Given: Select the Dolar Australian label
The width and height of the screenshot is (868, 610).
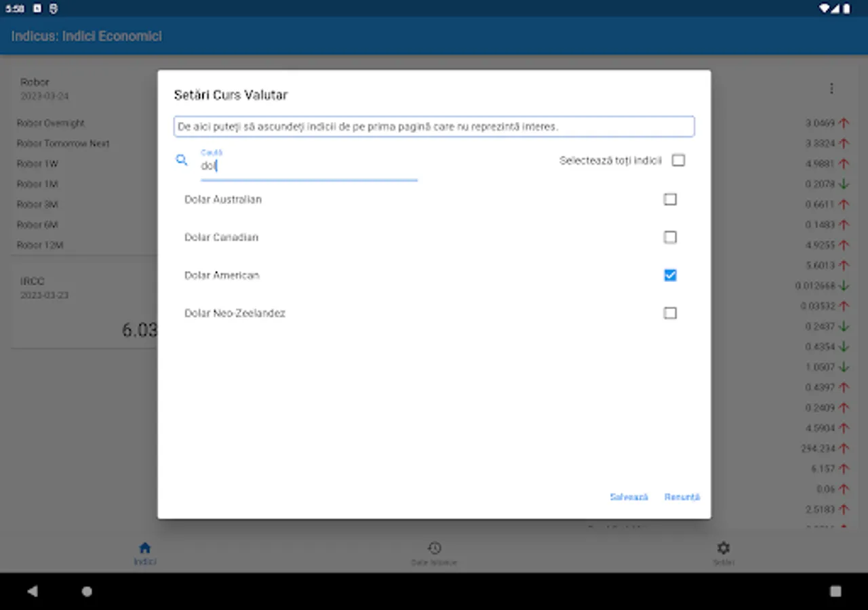Looking at the screenshot, I should 223,199.
